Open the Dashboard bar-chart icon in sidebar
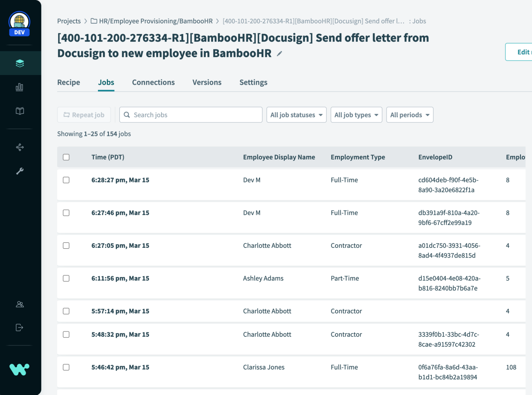 [x=20, y=87]
